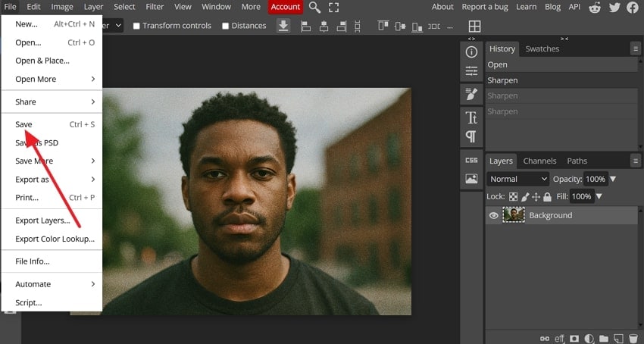Expand the Automate submenu
Image resolution: width=644 pixels, height=344 pixels.
tap(52, 284)
